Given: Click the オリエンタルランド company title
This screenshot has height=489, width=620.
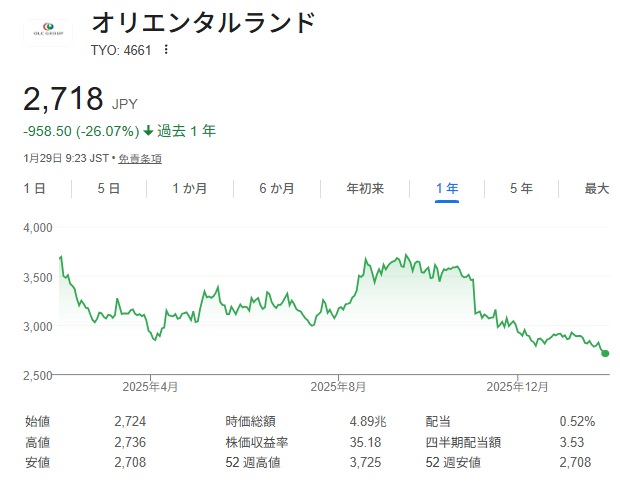Looking at the screenshot, I should [204, 22].
